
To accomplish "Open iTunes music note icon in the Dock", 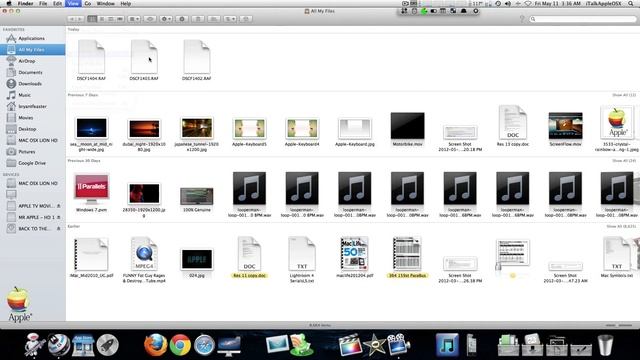I will click(447, 345).
